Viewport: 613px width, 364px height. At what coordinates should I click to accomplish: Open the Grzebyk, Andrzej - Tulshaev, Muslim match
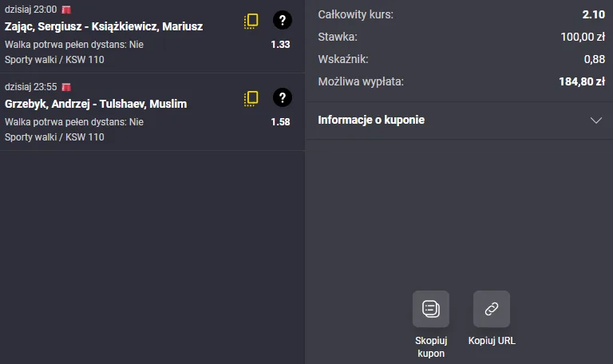[x=96, y=104]
